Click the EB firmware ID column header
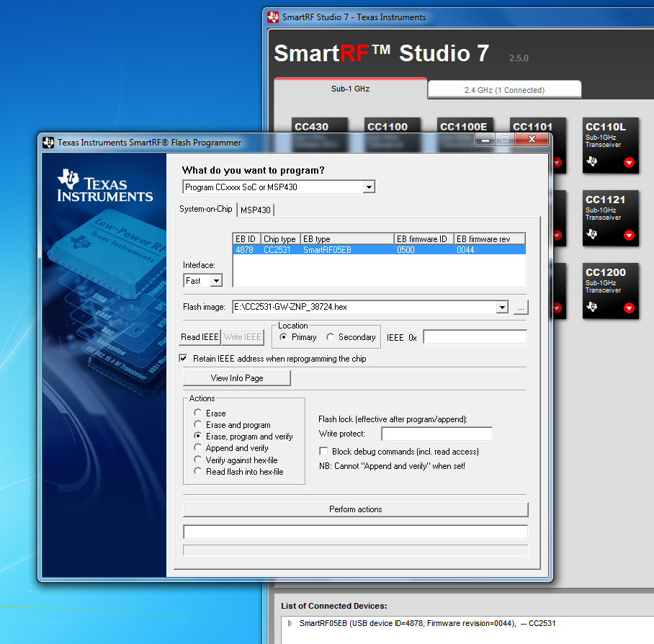The width and height of the screenshot is (654, 644). (424, 239)
